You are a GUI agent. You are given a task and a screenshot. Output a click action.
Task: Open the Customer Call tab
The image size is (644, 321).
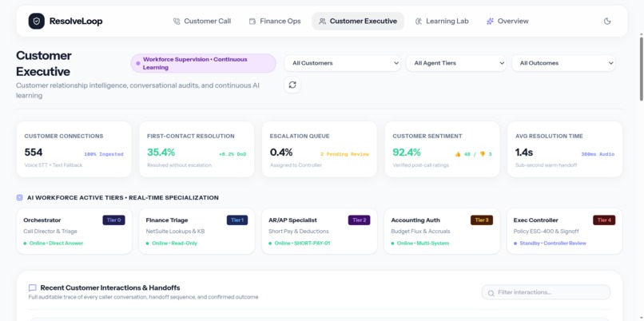pos(201,22)
